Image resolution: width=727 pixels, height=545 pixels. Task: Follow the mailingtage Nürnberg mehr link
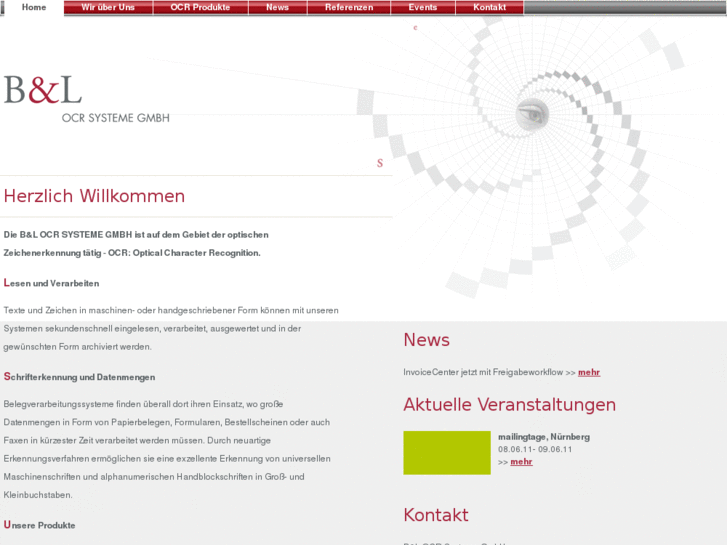point(521,462)
